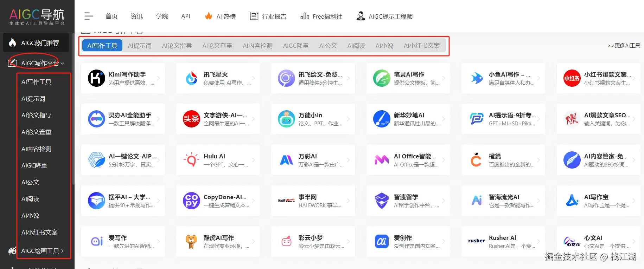
Task: Click the palette icon beside AIGC绘画工具
Action: click(13, 251)
